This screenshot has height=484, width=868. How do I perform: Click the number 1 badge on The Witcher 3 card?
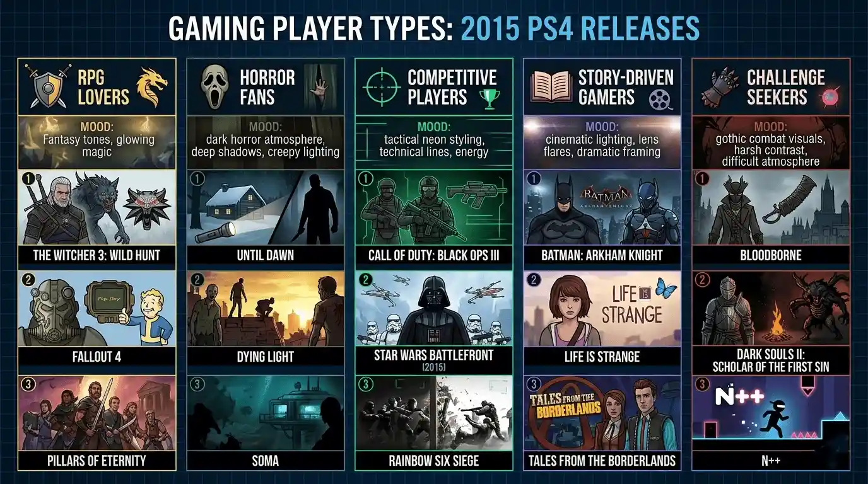click(27, 178)
